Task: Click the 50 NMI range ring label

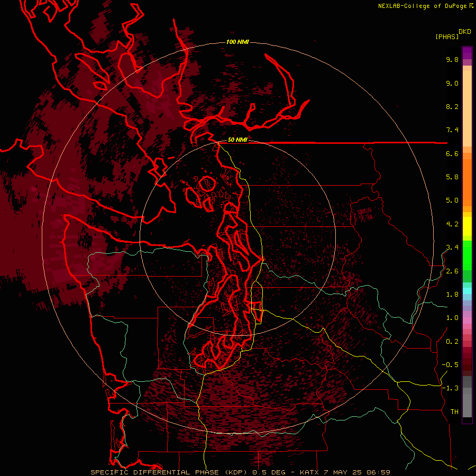Action: click(x=237, y=140)
